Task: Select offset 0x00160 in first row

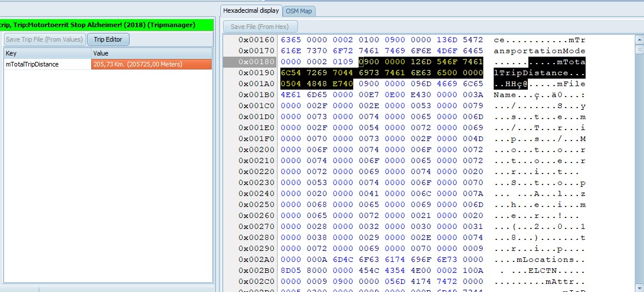Action: coord(257,40)
